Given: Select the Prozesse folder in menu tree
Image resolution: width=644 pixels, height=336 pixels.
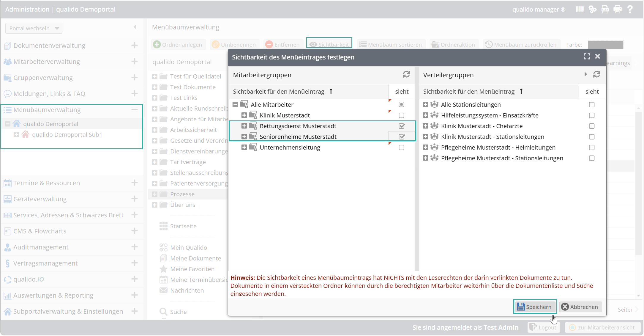Looking at the screenshot, I should pos(182,194).
